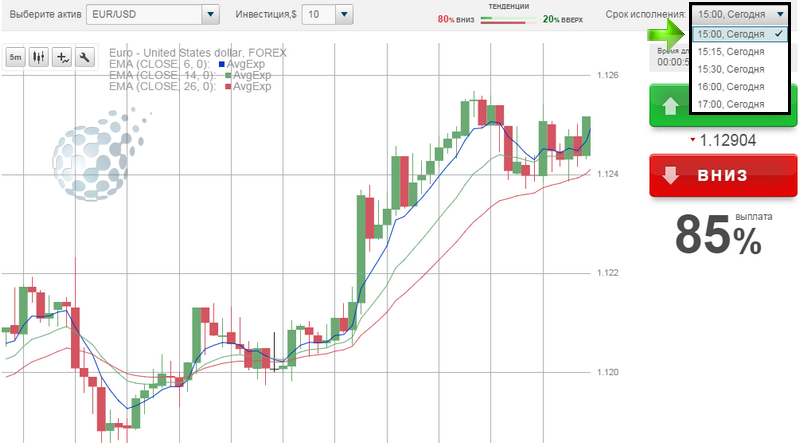
Task: Open the investment amount dropdown arrow
Action: point(344,15)
